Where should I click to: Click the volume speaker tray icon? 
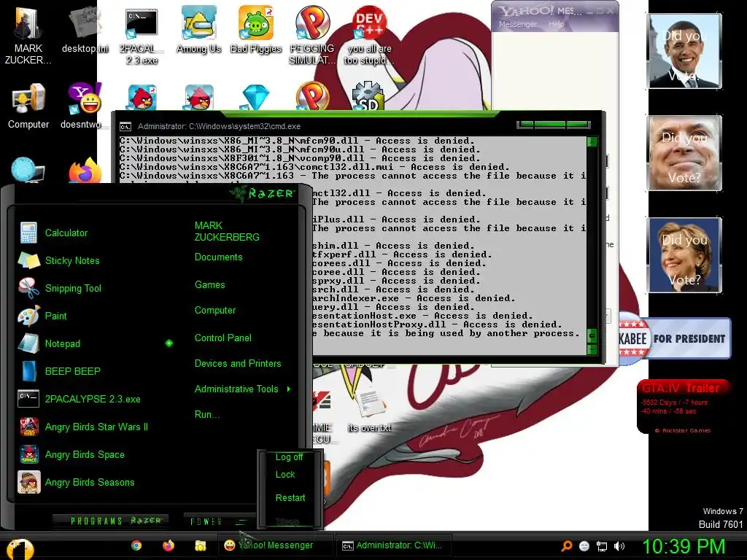(x=619, y=546)
